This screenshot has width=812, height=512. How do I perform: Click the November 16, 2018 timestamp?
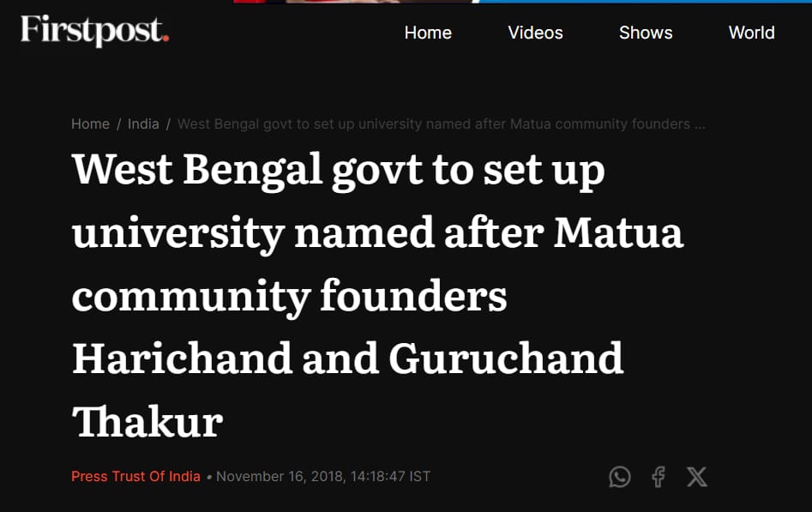(x=323, y=476)
